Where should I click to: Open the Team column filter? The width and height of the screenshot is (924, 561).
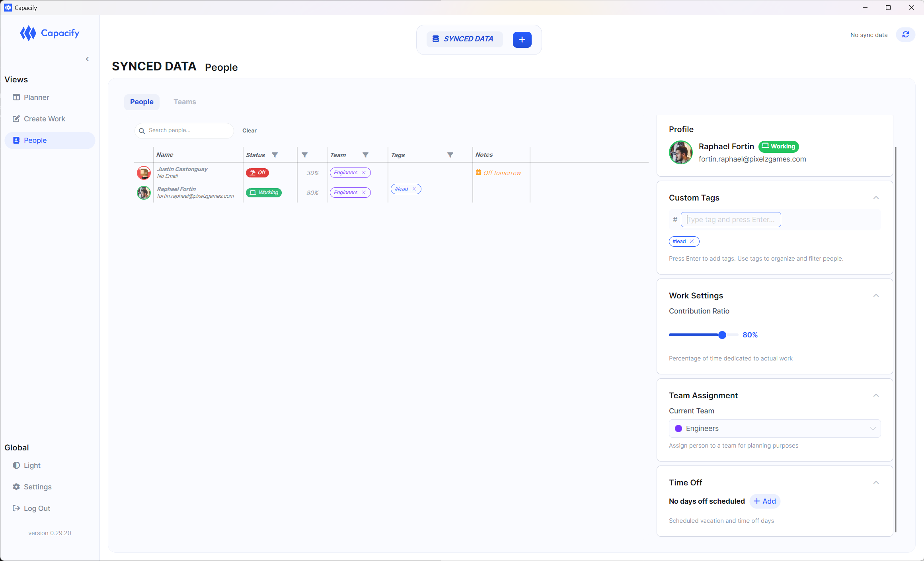[x=365, y=155]
